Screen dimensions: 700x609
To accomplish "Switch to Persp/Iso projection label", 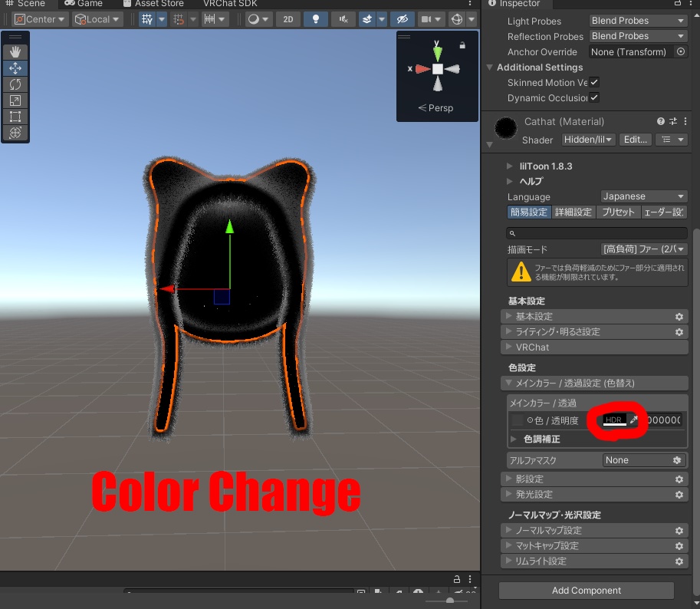I will [x=435, y=108].
